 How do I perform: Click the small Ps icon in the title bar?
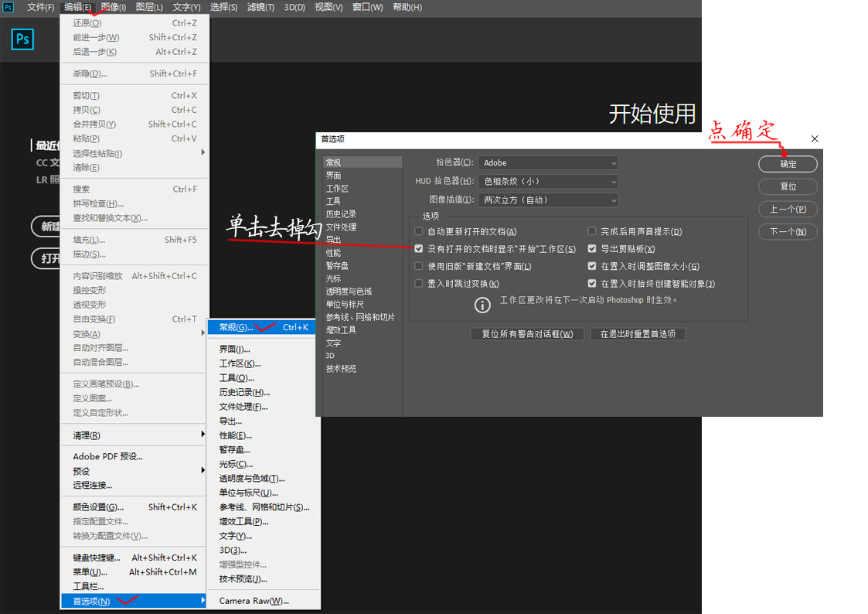point(8,7)
